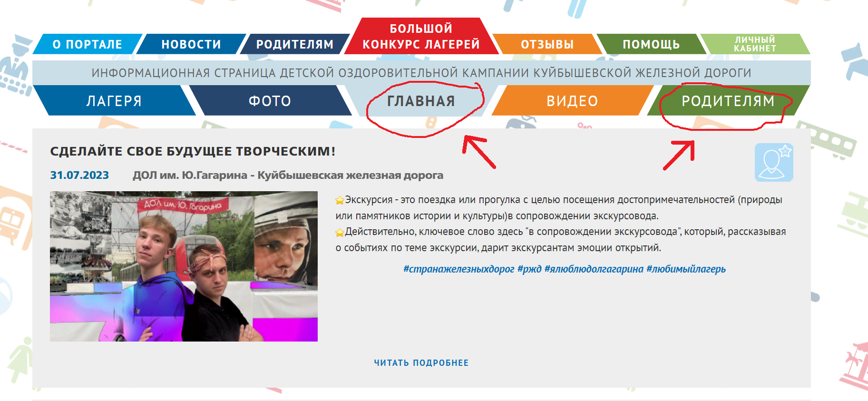Click the article headline СДЕЛАЙТЕ СВОЕ БУДУЩЕЕ ТВОРЧЕСКИМ
868x401 pixels.
point(193,151)
